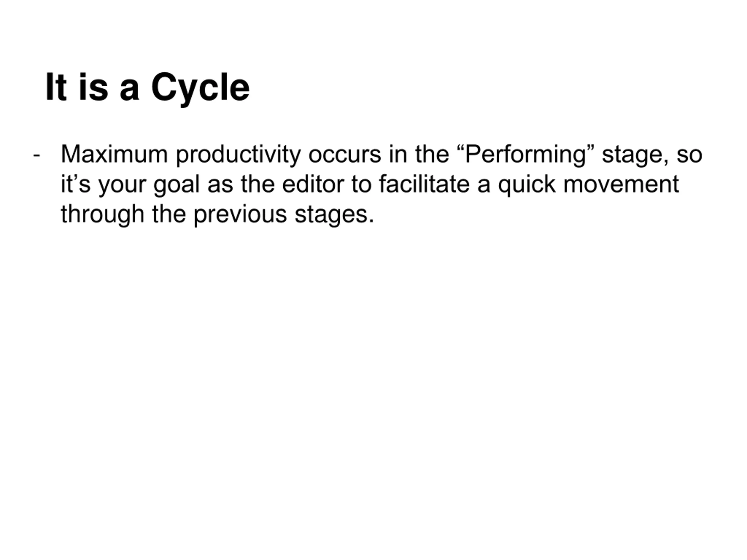Click the word "goal" in the second line
The height and width of the screenshot is (560, 747).
tap(176, 185)
